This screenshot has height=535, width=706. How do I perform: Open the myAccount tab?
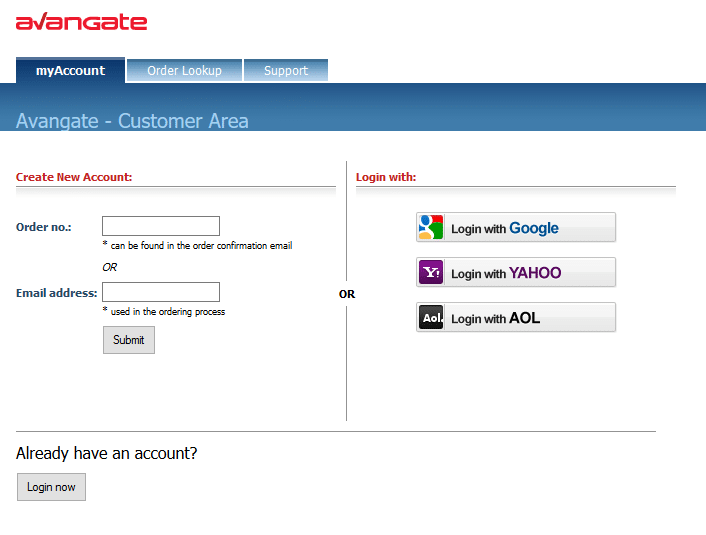tap(70, 70)
